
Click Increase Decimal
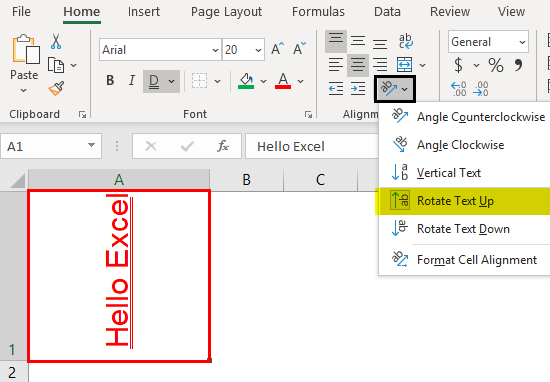(x=458, y=89)
